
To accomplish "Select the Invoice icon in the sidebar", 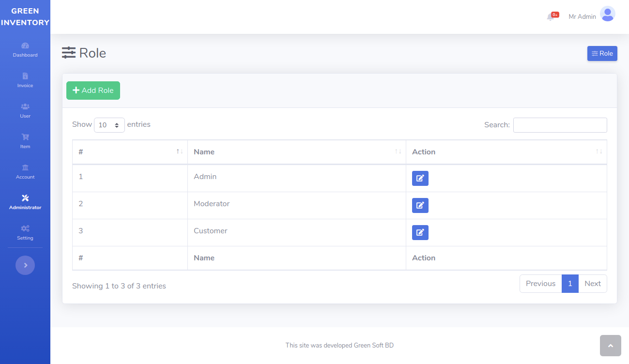I will pyautogui.click(x=25, y=77).
